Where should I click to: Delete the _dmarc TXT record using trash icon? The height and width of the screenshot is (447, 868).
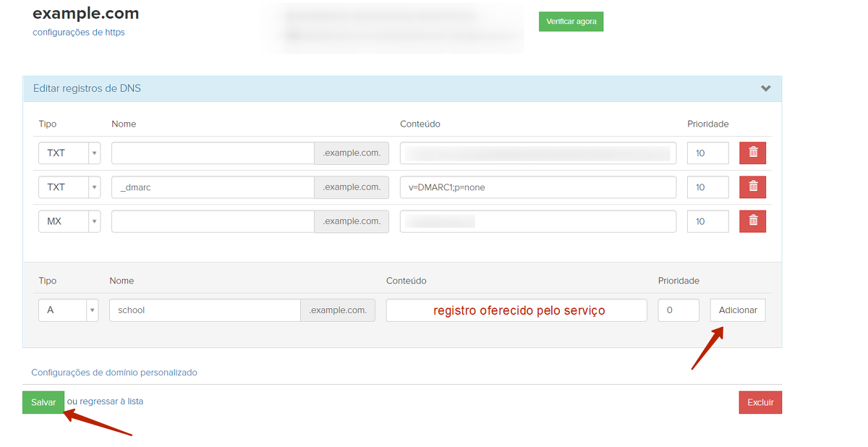point(752,187)
